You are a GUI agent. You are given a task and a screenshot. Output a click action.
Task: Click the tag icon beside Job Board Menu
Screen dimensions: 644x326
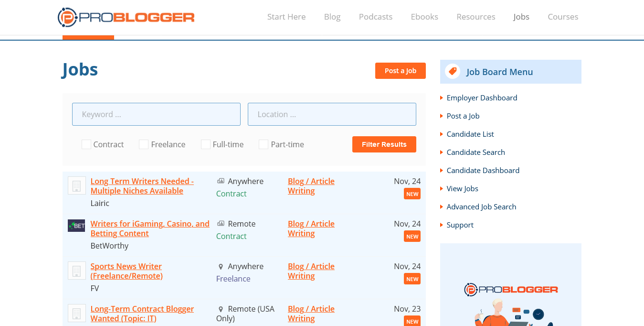[453, 72]
